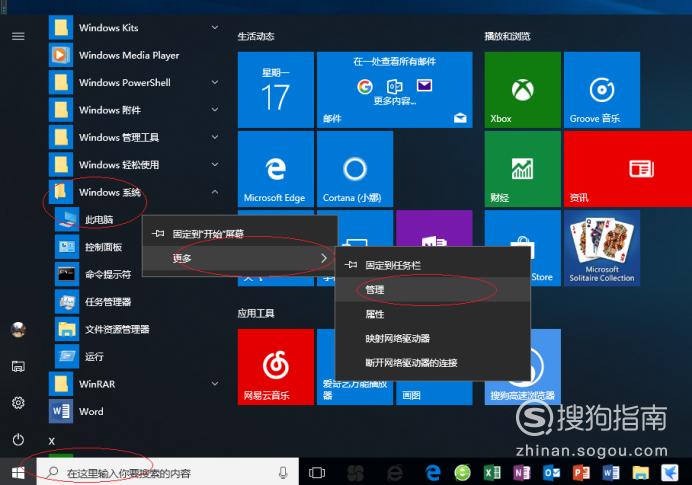Open Outlook from the taskbar
Viewport: 692px width, 485px height.
551,473
